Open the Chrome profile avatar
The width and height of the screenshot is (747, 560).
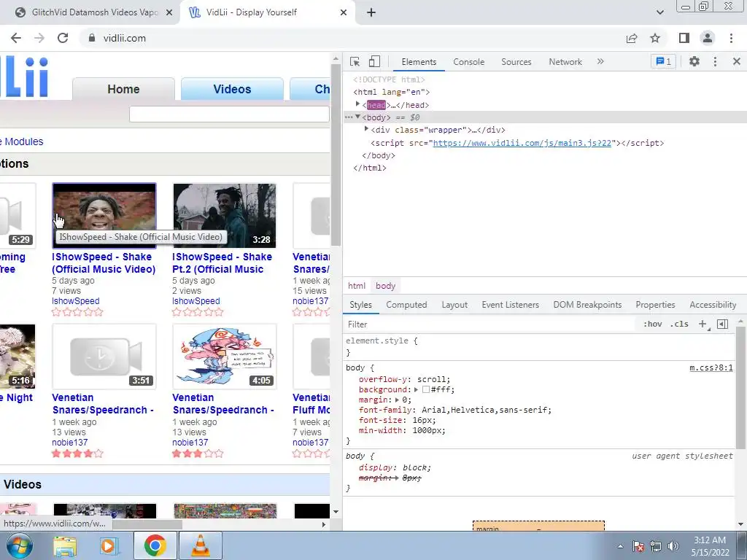coord(708,38)
